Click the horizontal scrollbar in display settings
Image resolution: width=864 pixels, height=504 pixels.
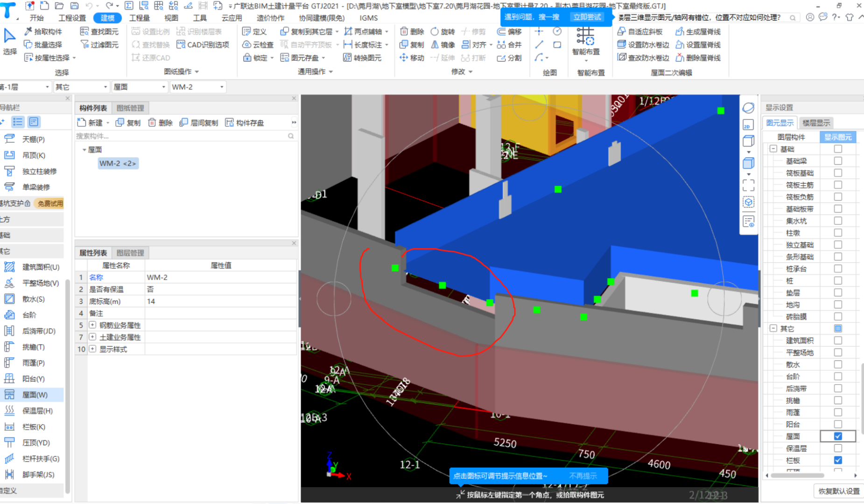pos(798,475)
